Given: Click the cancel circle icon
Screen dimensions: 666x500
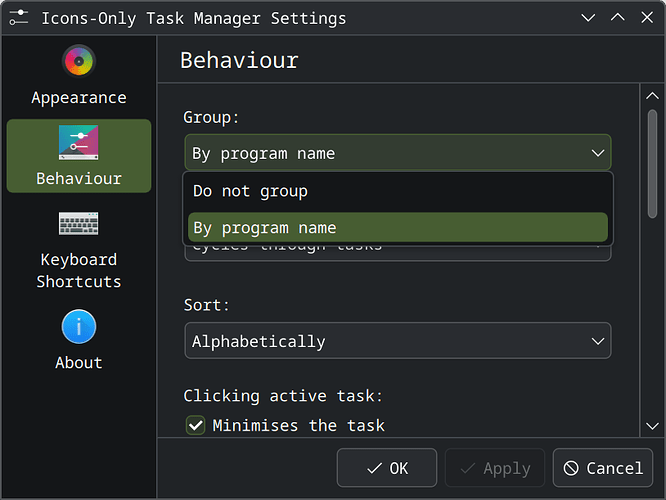Looking at the screenshot, I should click(571, 468).
